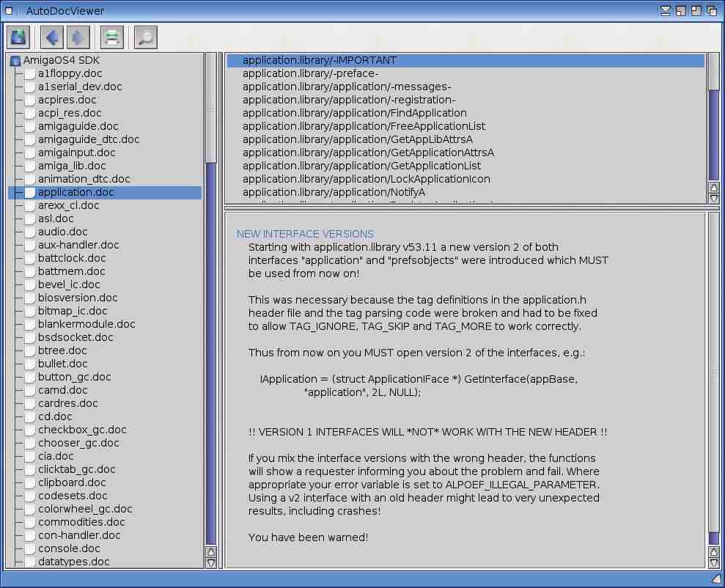This screenshot has width=725, height=588.
Task: Click the window resize gadget at bottom-right corner
Action: pos(715,579)
